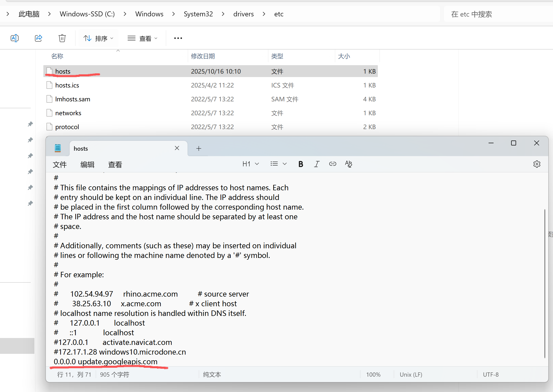The width and height of the screenshot is (553, 392).
Task: Insert a link using the link icon
Action: [x=332, y=164]
